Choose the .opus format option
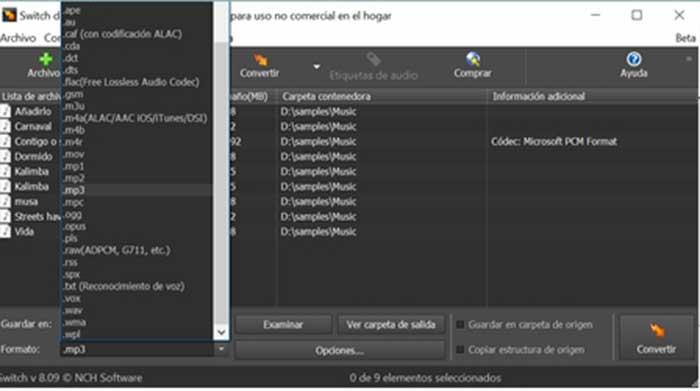The image size is (700, 391). point(137,226)
